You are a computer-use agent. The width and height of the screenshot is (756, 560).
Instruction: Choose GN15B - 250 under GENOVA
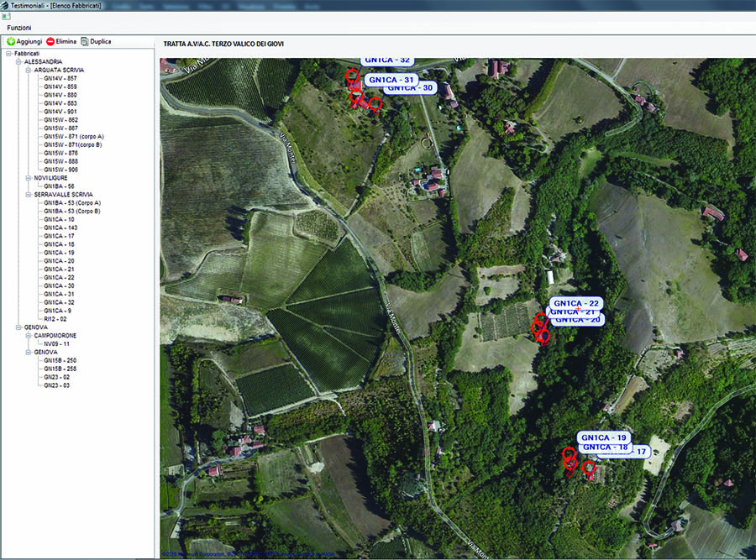[x=60, y=360]
